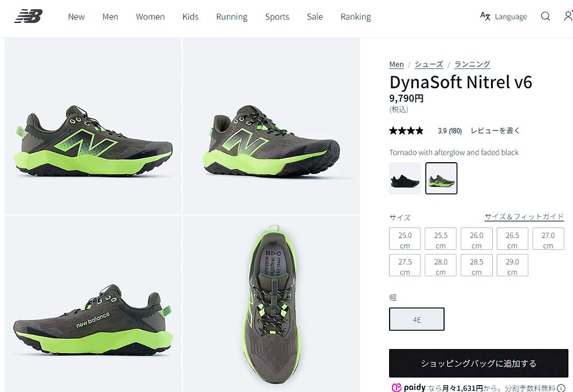The width and height of the screenshot is (573, 392).
Task: Click the paidy info icon
Action: coord(560,388)
